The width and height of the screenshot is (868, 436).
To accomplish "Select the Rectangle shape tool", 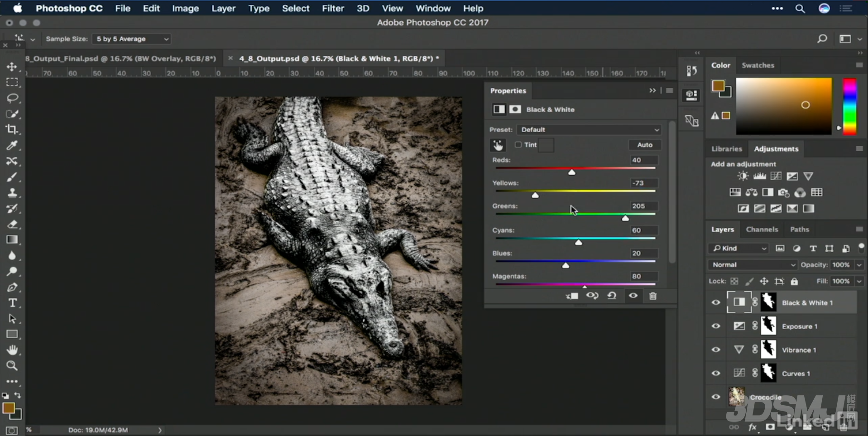I will pyautogui.click(x=12, y=334).
